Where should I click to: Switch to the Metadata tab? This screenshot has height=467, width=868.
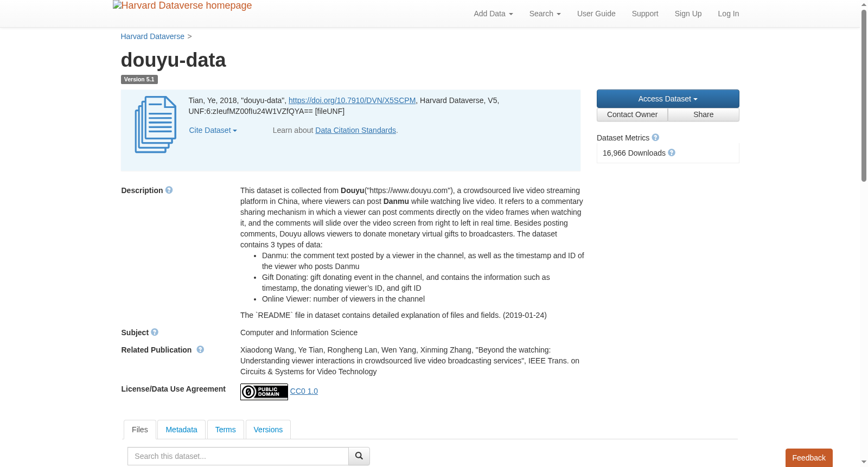coord(181,430)
